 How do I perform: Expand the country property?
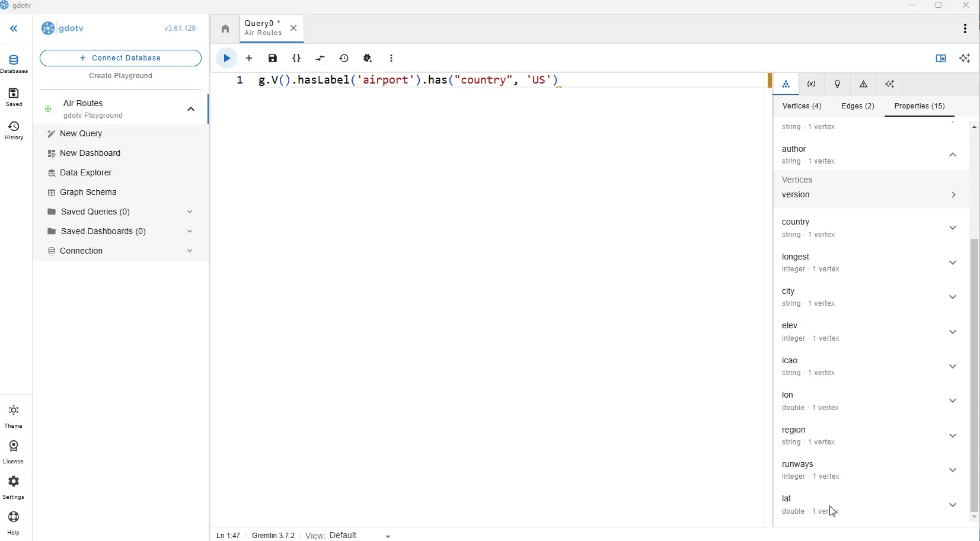tap(953, 228)
